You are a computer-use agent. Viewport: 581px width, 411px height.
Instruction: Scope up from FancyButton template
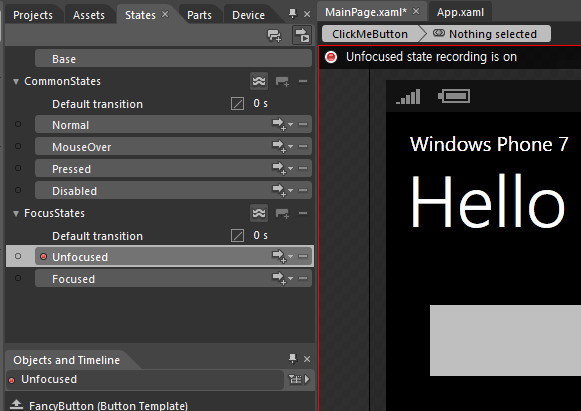click(x=16, y=404)
